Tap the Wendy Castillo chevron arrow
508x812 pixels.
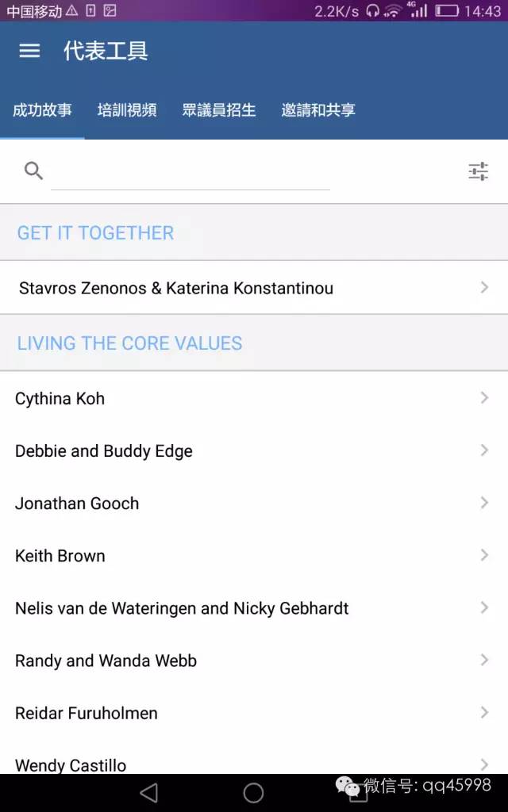point(484,764)
